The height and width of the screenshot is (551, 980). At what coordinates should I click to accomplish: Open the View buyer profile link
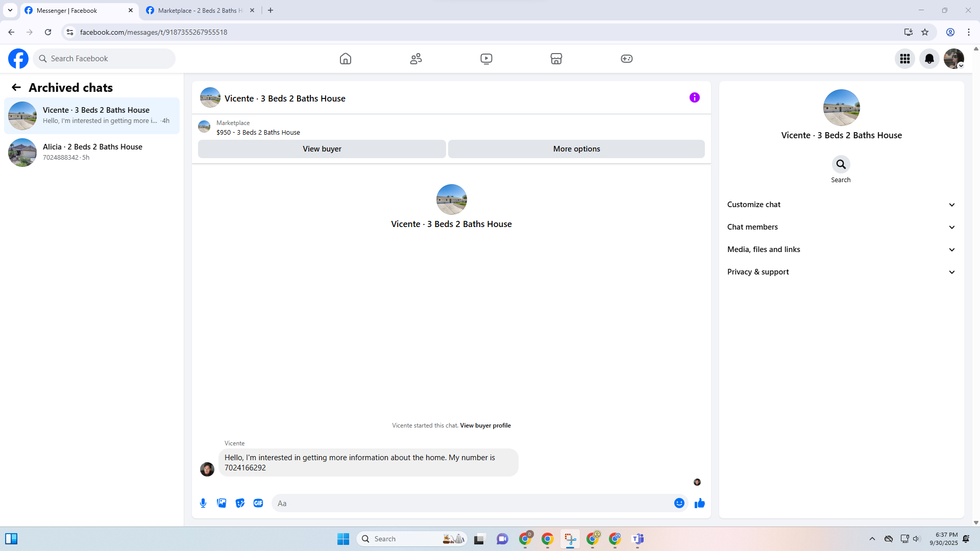click(x=485, y=425)
